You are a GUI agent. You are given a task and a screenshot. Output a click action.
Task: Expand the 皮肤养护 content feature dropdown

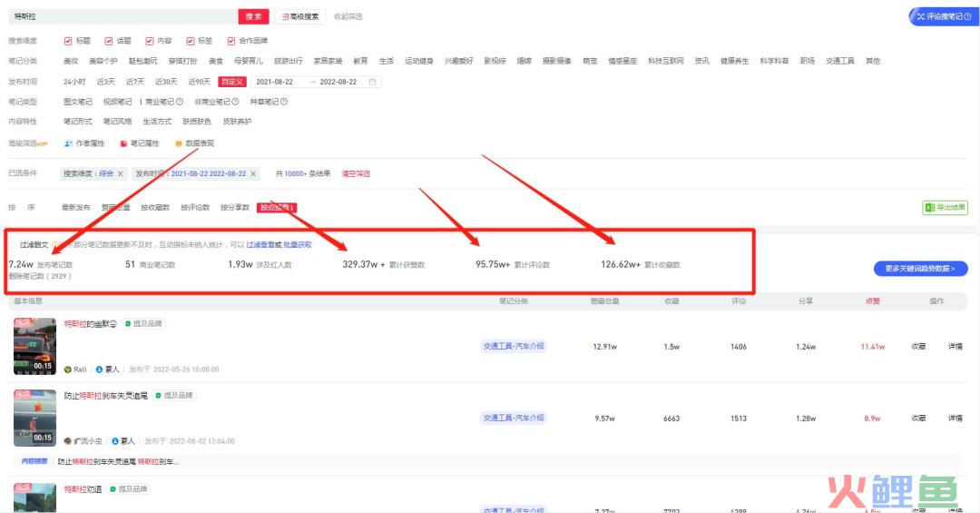(x=237, y=122)
